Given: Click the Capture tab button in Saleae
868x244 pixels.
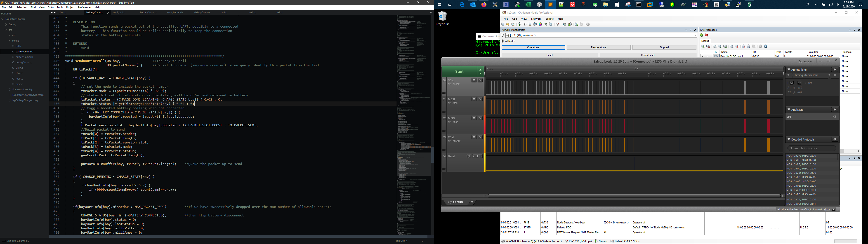Looking at the screenshot, I should [x=456, y=202].
